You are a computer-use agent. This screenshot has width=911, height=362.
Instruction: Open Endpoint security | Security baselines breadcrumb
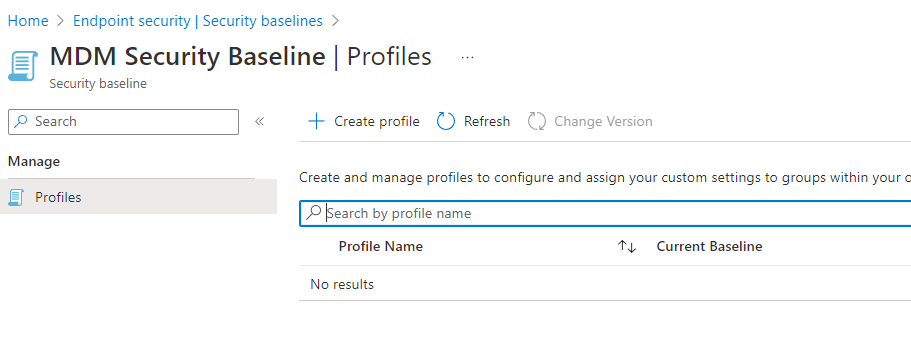tap(198, 21)
